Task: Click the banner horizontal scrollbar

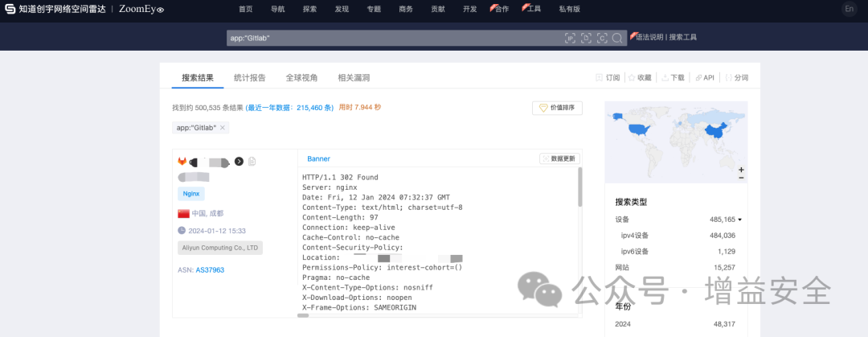Action: [x=303, y=315]
